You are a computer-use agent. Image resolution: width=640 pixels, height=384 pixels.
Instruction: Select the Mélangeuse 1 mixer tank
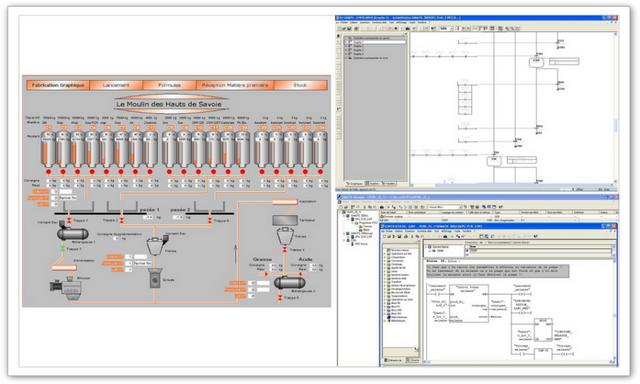[x=72, y=233]
